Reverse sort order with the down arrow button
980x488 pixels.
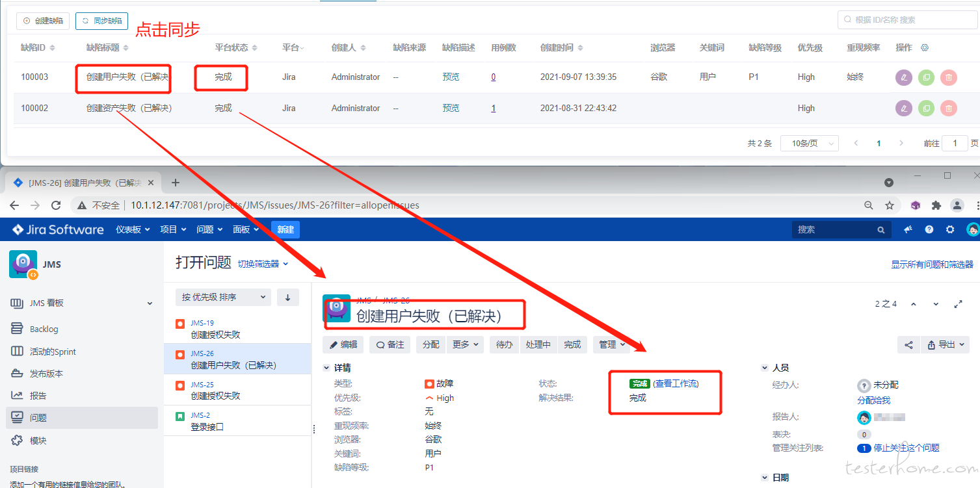(x=288, y=297)
